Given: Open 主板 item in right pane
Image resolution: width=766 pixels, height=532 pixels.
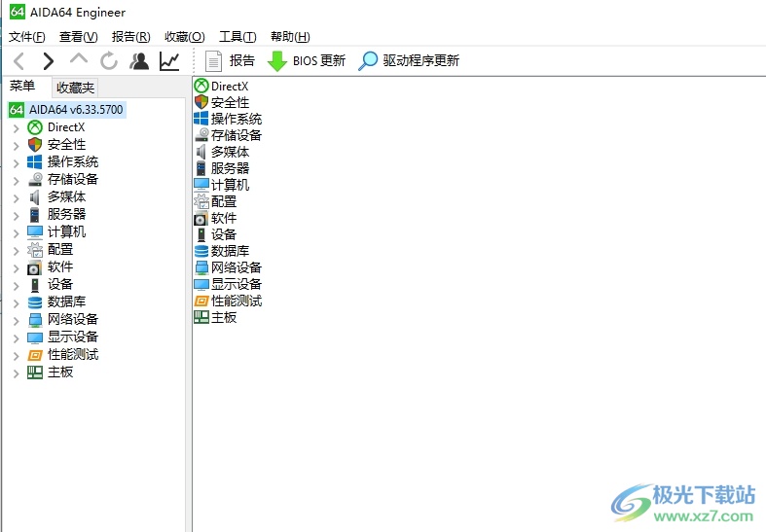Looking at the screenshot, I should click(215, 318).
